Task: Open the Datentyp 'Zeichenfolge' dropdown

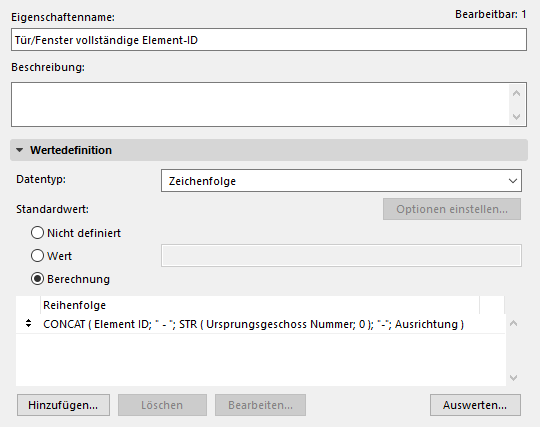Action: (341, 180)
